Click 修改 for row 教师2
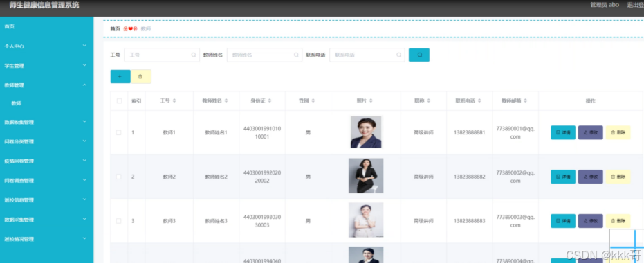644x266 pixels. 591,177
